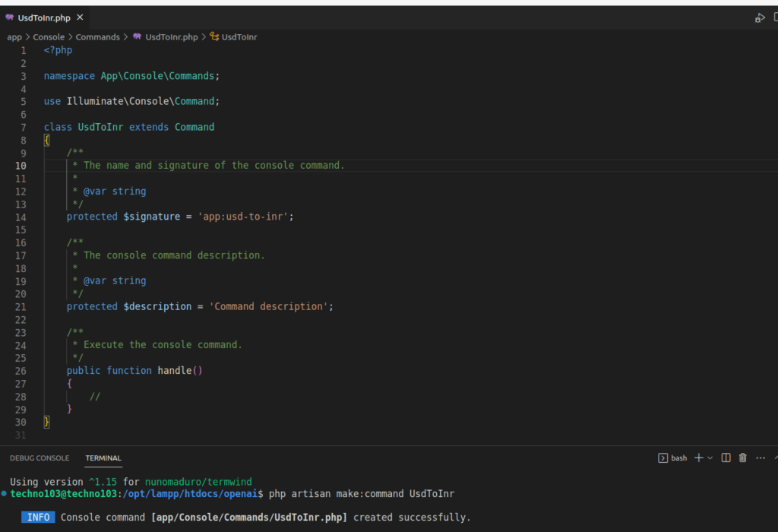Kill the terminal using the trash icon
Image resolution: width=778 pixels, height=532 pixels.
[x=742, y=458]
